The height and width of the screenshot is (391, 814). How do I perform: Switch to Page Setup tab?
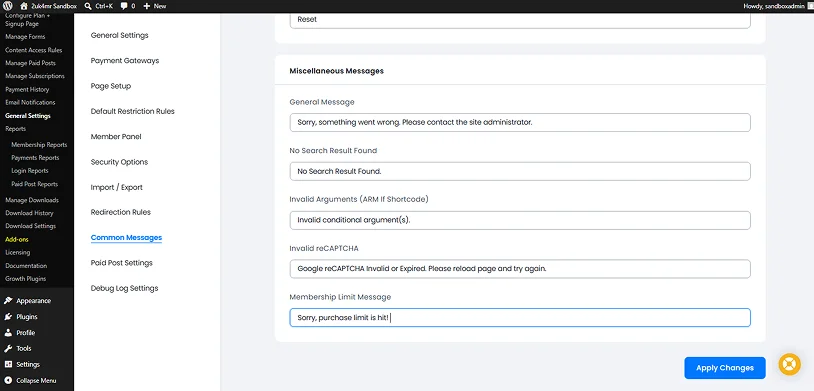(111, 86)
